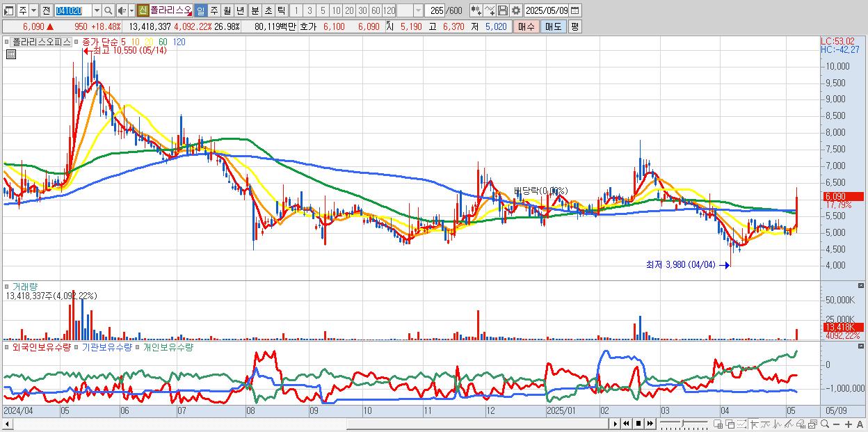868x432 pixels.
Task: Expand the 개인보유수량 indicator marker
Action: tap(138, 346)
